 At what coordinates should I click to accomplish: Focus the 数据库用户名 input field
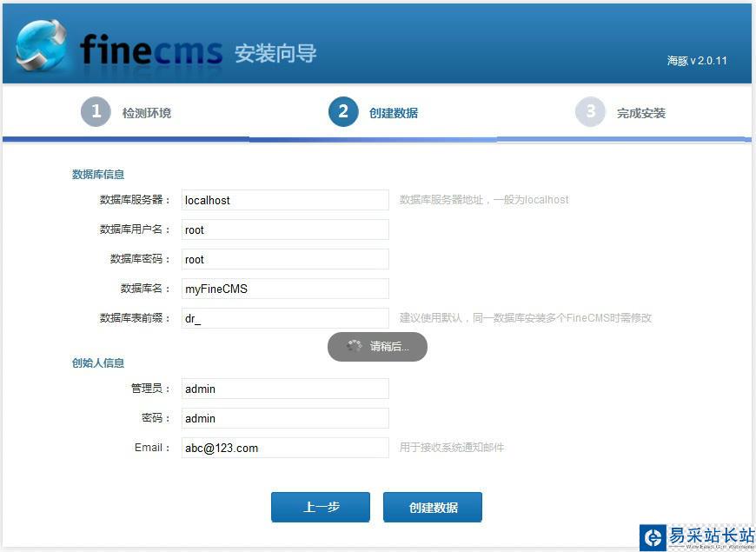[285, 229]
